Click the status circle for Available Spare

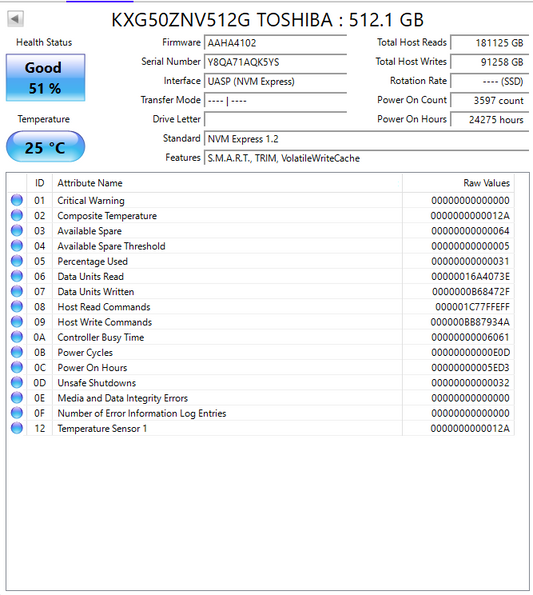coord(17,230)
